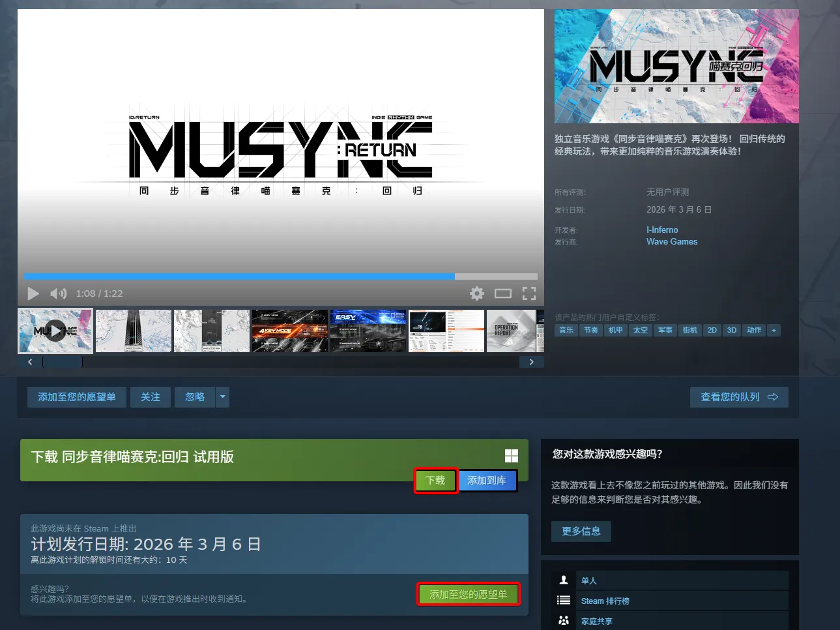
Task: Open publisher link Wave Games
Action: click(672, 241)
